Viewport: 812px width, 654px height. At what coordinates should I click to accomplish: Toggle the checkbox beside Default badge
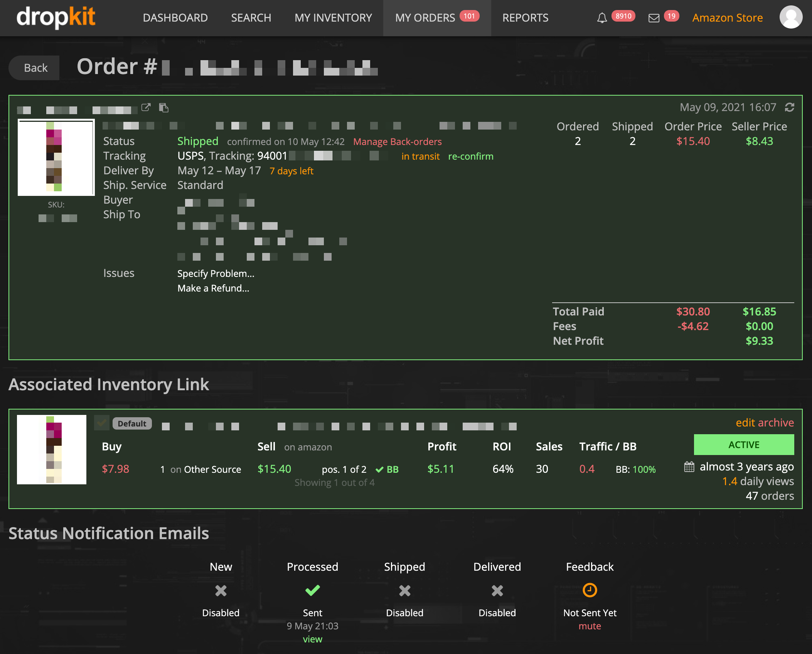pos(102,423)
